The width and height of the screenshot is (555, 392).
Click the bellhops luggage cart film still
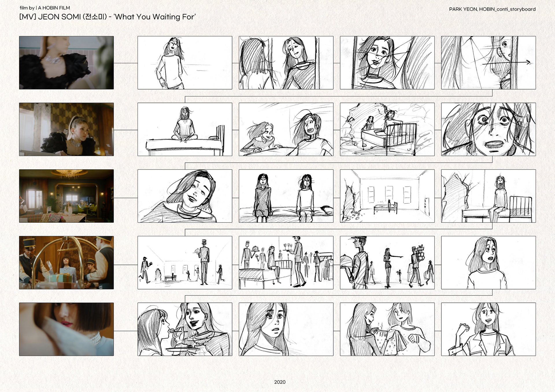pyautogui.click(x=66, y=263)
